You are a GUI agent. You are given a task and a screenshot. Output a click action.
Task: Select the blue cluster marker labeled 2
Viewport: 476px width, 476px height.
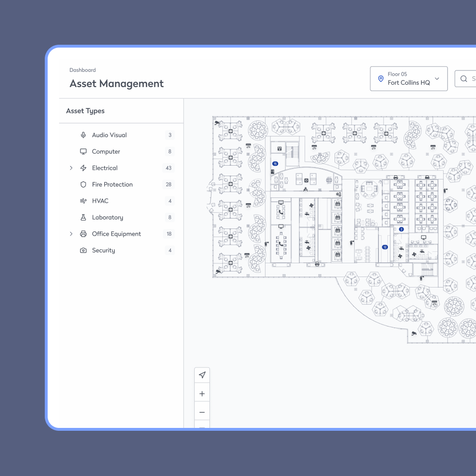click(x=401, y=229)
